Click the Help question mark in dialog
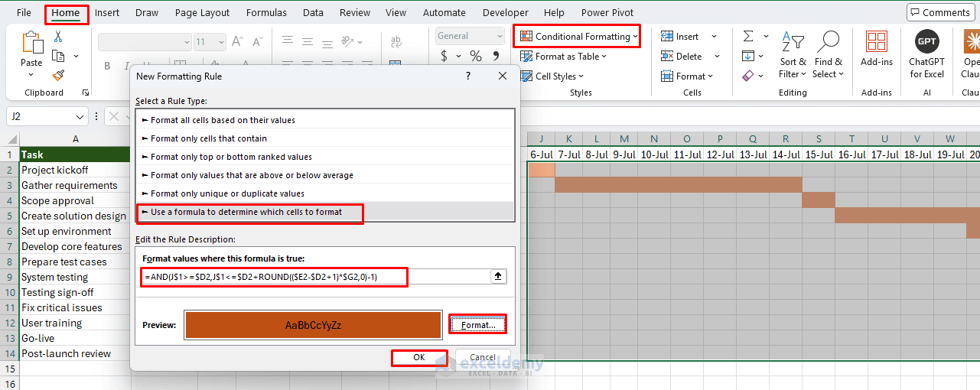 468,76
